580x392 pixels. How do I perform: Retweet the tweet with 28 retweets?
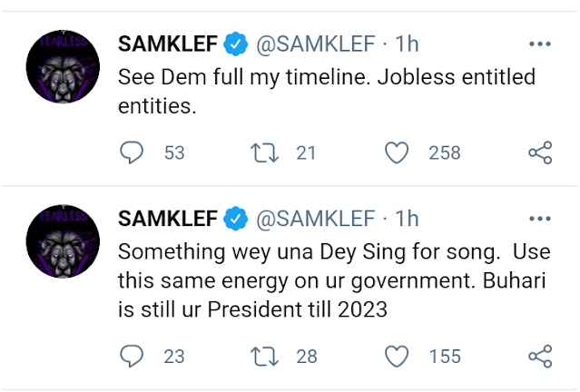[264, 356]
